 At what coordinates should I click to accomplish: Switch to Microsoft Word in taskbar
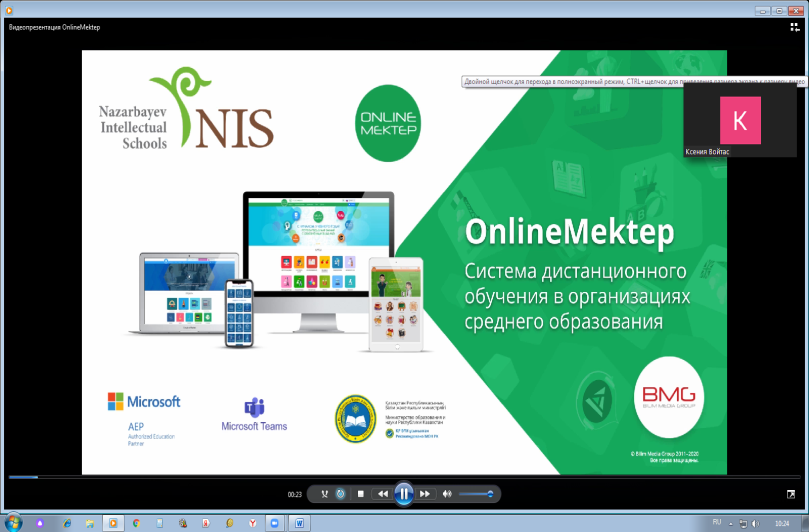[299, 523]
